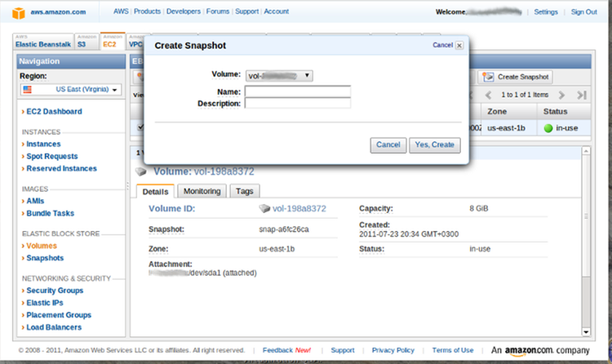Click the aws.amazon.com header link
The height and width of the screenshot is (364, 612).
(x=58, y=12)
